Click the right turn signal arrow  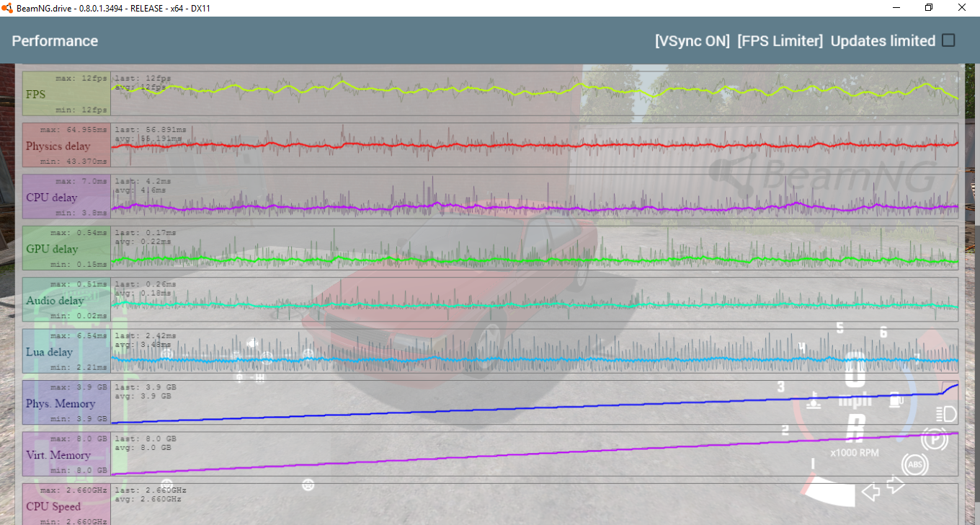896,484
